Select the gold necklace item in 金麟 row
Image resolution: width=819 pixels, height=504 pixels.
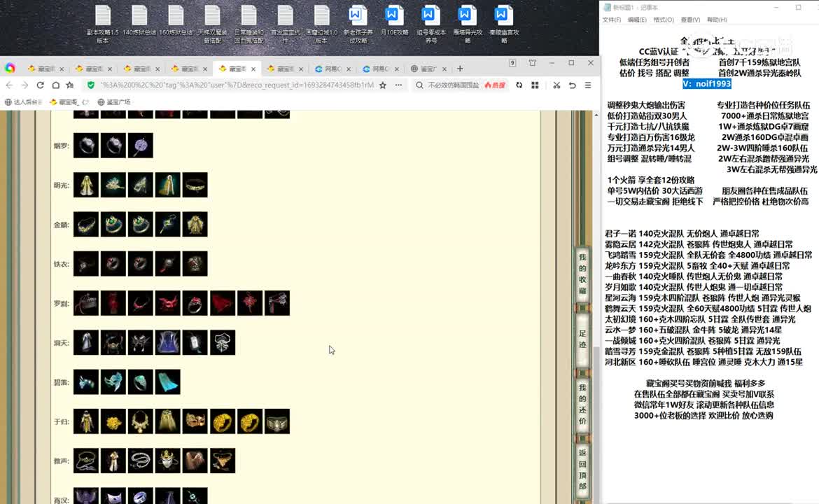coord(86,225)
